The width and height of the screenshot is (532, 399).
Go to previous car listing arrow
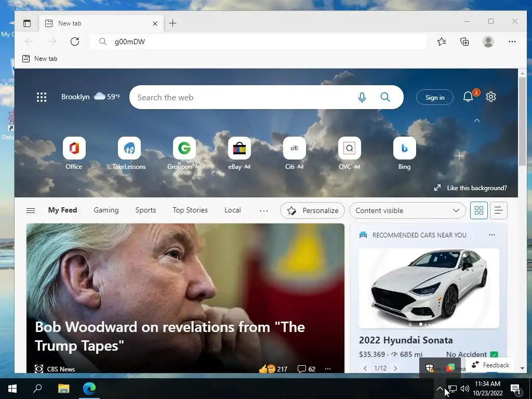pos(365,368)
